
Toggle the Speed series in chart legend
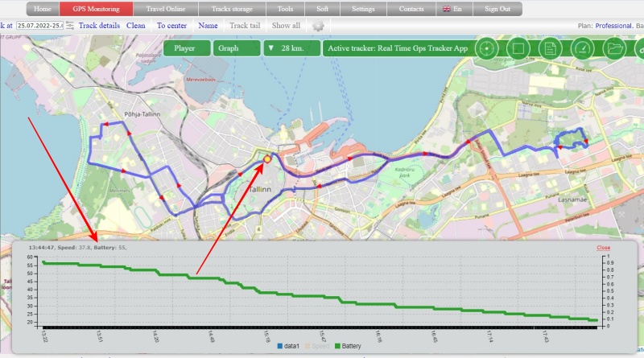coord(319,346)
